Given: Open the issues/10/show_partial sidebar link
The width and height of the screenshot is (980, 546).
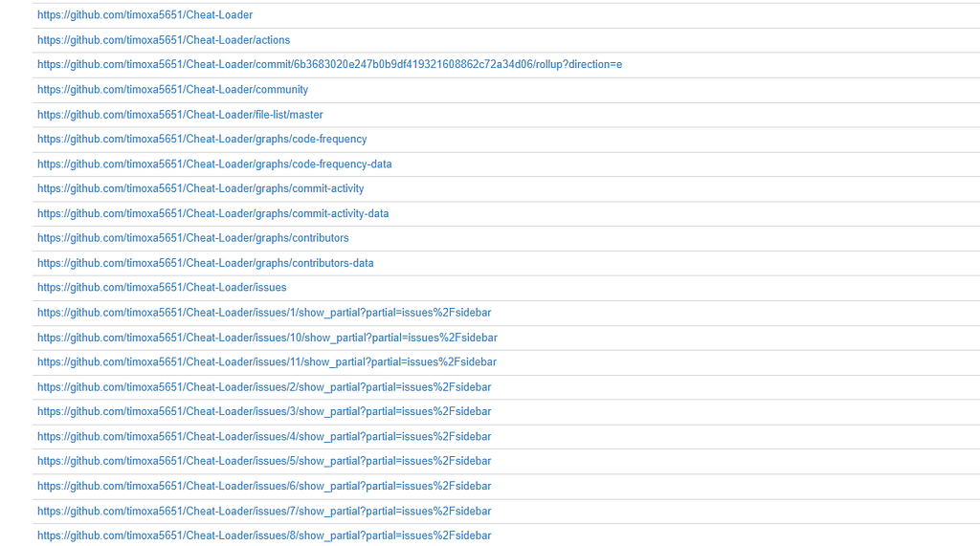Looking at the screenshot, I should (268, 338).
